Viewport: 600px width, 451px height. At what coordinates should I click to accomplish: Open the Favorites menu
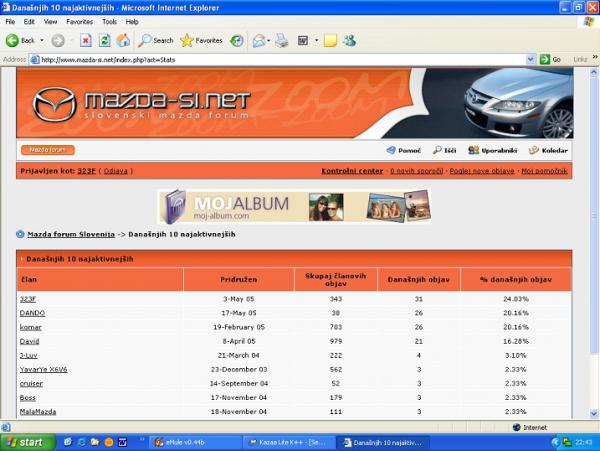pos(79,21)
